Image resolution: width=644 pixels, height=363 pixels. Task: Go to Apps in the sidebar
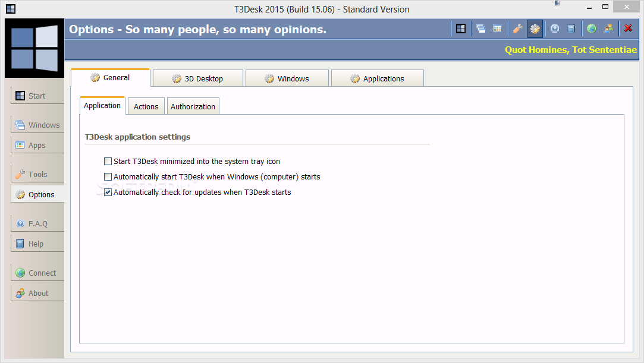click(x=37, y=145)
